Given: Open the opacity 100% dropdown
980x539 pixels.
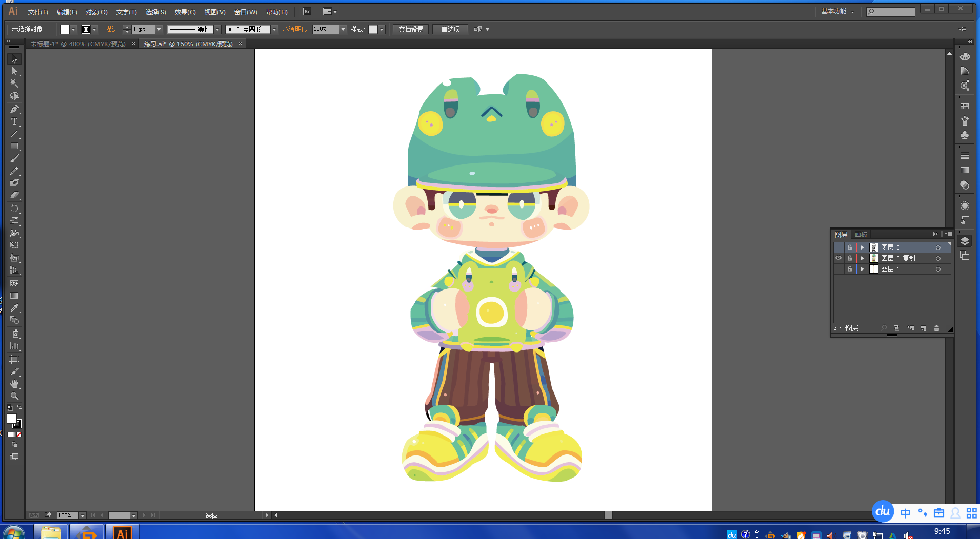Looking at the screenshot, I should (343, 30).
